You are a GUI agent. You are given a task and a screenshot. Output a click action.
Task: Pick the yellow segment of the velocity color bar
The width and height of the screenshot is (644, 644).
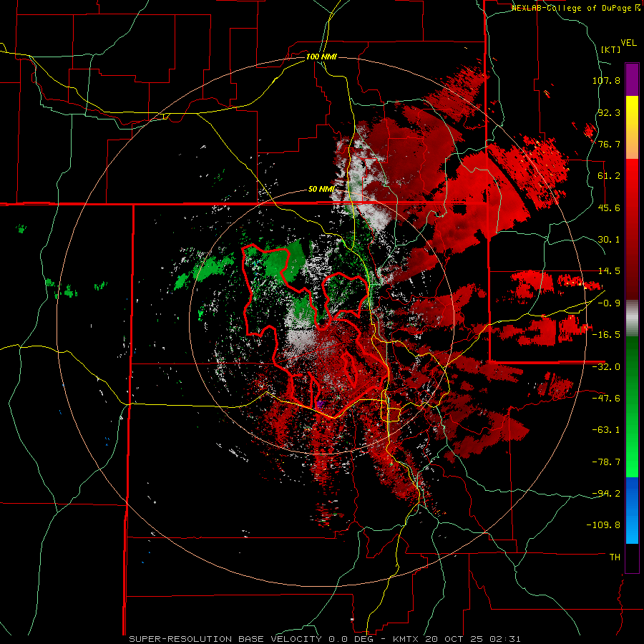[632, 127]
